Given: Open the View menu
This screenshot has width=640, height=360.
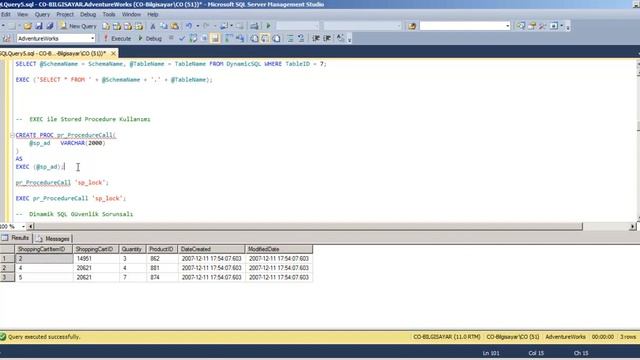Looking at the screenshot, I should [22, 14].
